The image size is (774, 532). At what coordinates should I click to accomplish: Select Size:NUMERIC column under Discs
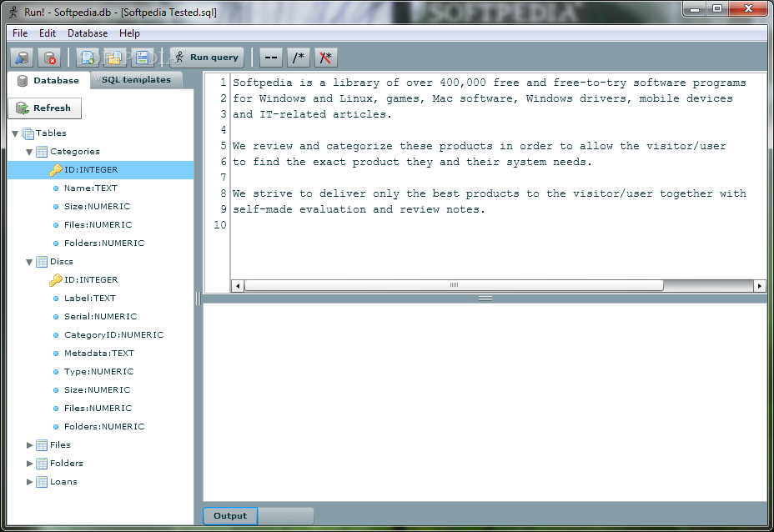point(98,390)
